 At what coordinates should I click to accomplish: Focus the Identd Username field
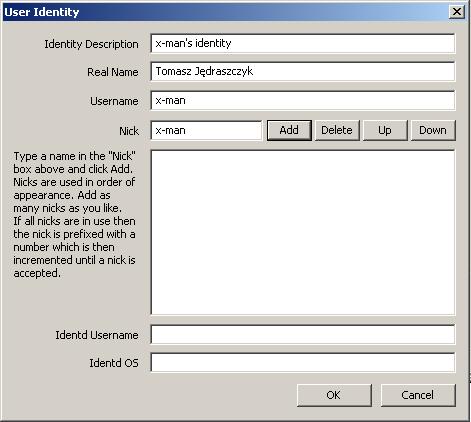point(303,335)
